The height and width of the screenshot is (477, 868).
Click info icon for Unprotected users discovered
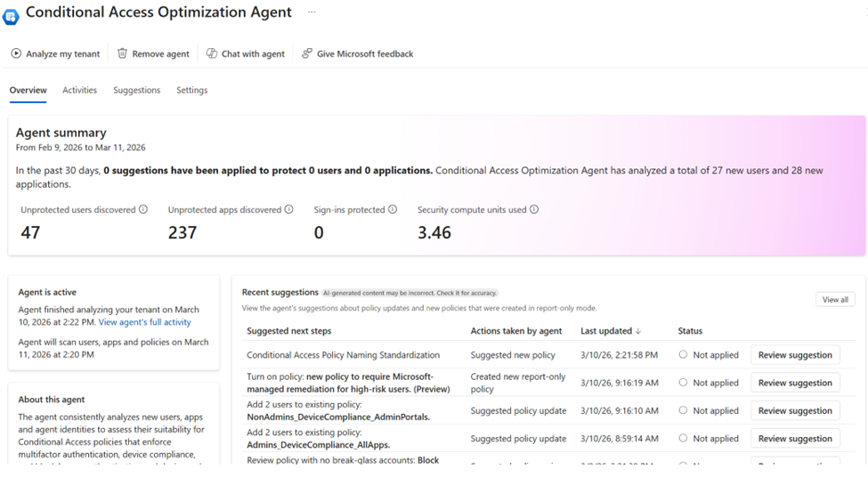coord(143,210)
